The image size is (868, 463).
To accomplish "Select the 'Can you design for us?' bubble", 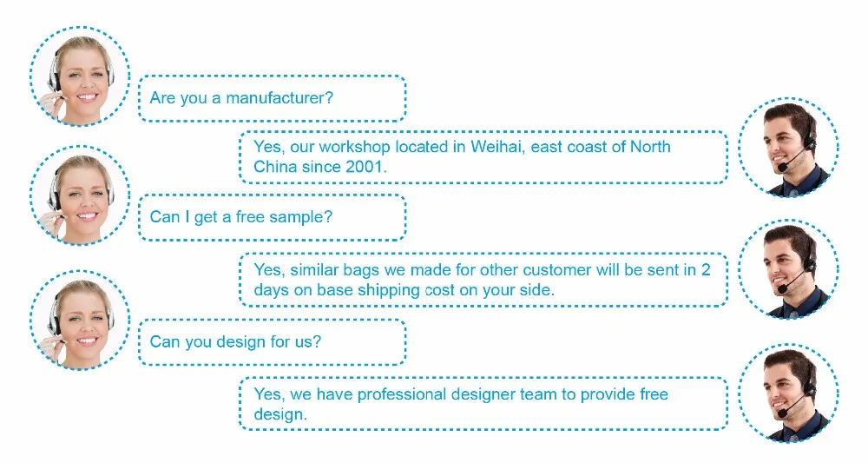I will 272,341.
